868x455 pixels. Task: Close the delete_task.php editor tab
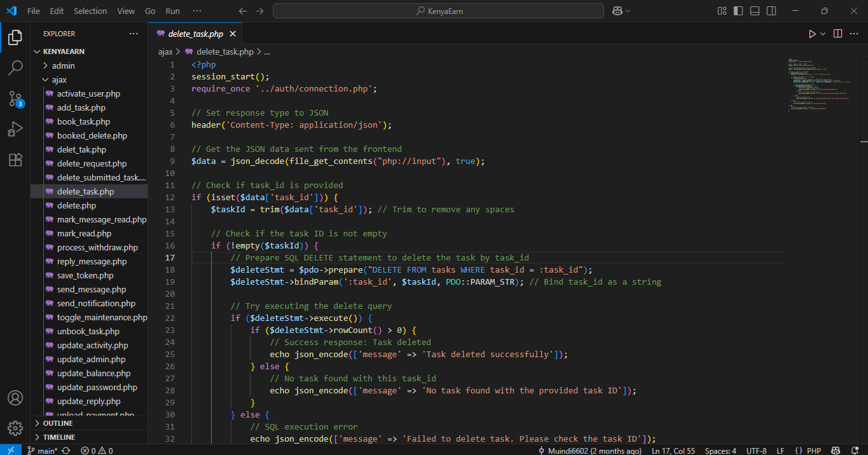[x=233, y=34]
